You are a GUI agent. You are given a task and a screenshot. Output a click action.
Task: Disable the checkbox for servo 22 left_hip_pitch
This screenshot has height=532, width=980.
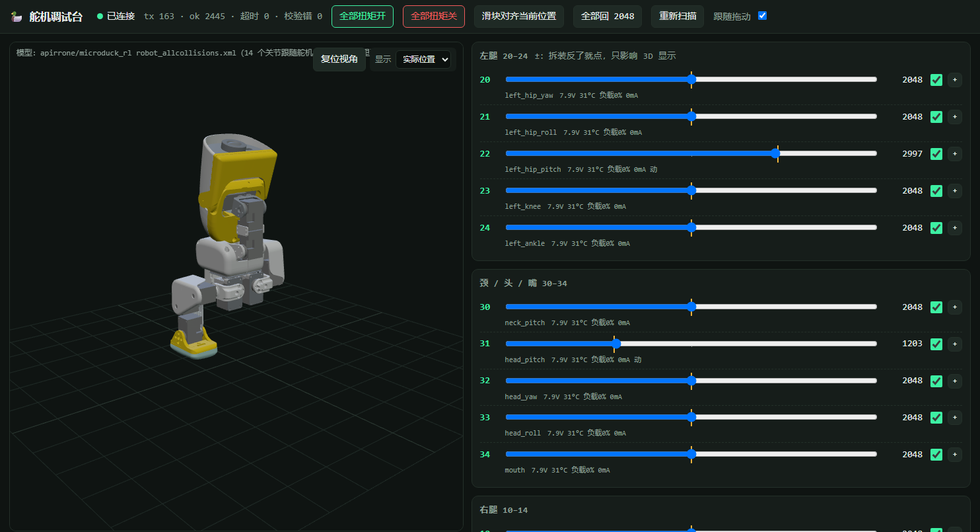click(936, 154)
